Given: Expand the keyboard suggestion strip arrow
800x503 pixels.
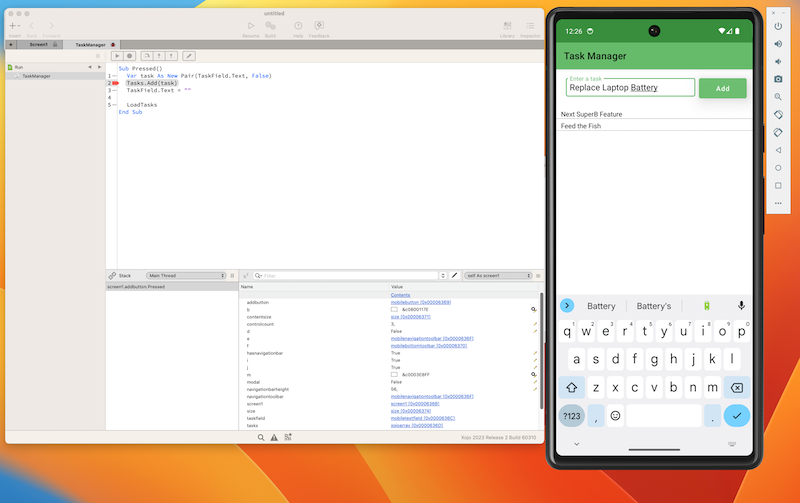Looking at the screenshot, I should [x=567, y=306].
